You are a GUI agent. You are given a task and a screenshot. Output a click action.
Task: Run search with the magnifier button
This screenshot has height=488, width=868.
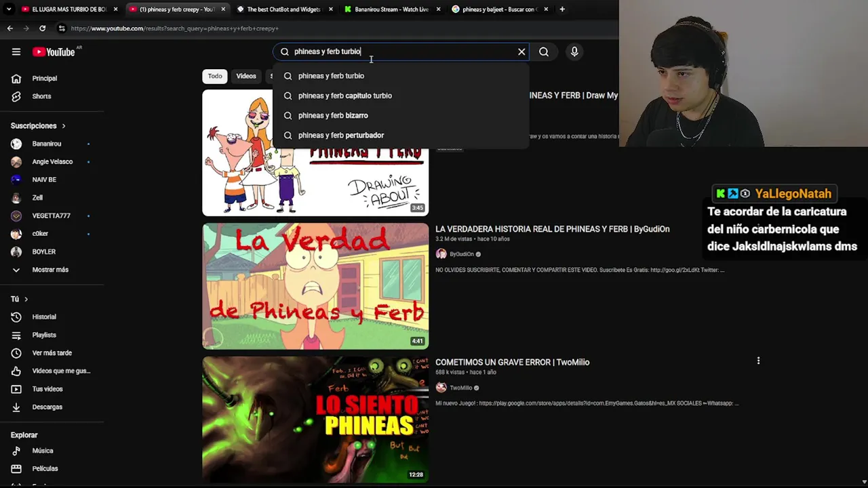point(544,52)
